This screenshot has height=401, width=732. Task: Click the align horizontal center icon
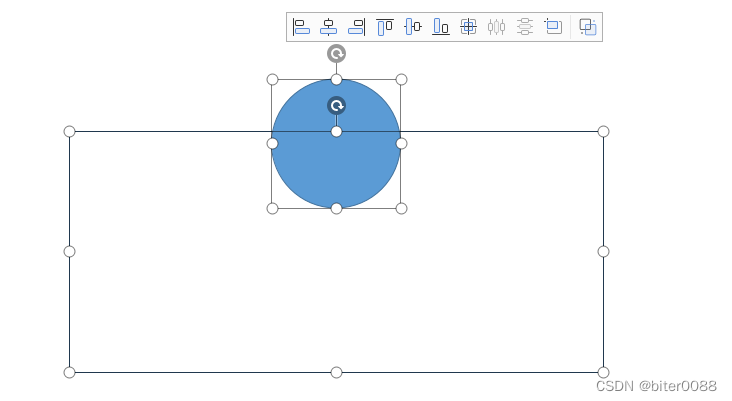point(329,27)
